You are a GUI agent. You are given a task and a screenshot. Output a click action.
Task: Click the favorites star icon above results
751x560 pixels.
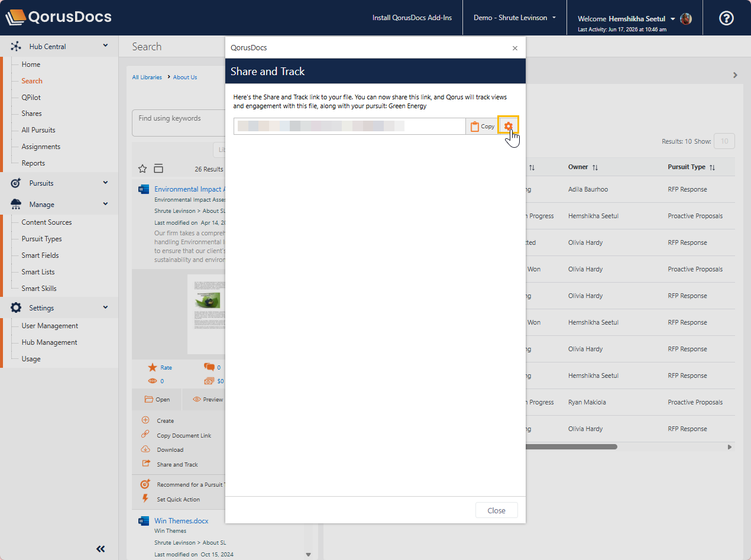coord(143,169)
